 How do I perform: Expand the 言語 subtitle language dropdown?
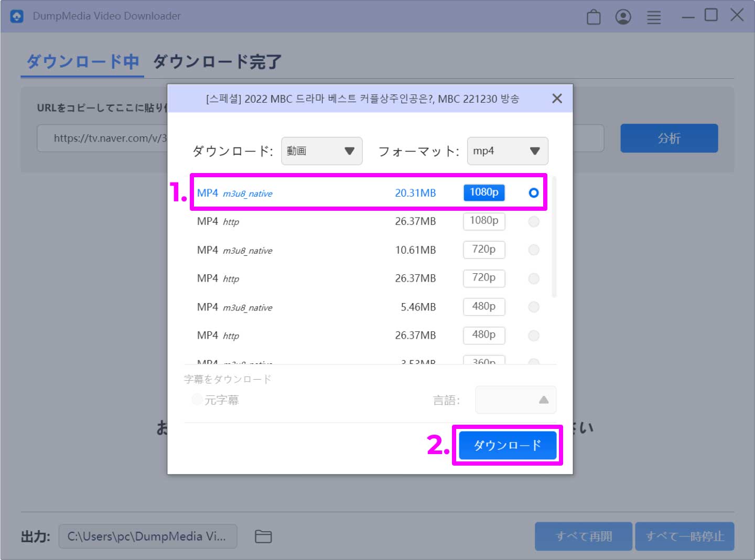(515, 400)
